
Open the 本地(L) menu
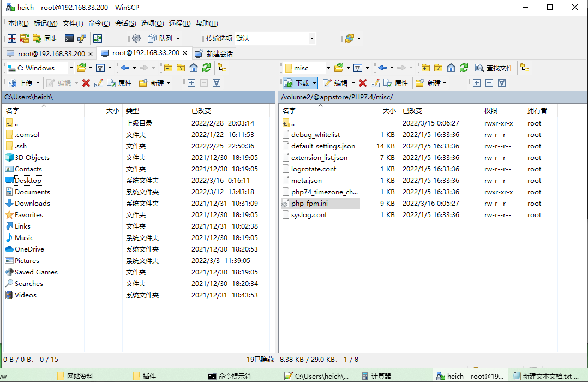tap(19, 23)
